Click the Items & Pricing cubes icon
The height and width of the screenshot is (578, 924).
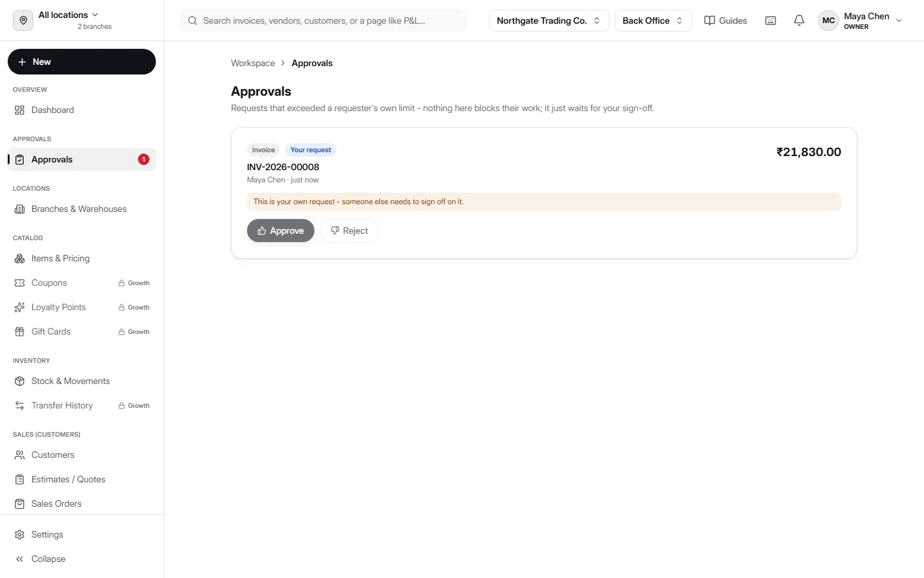(20, 258)
